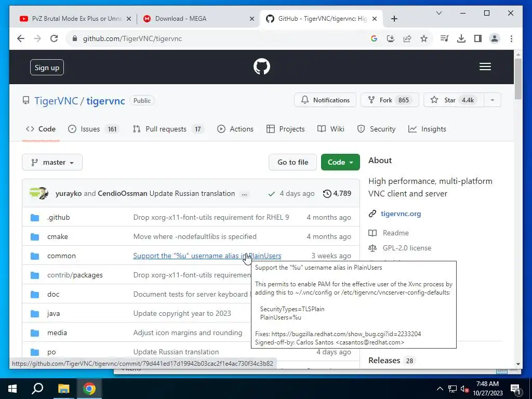Viewport: 532px width, 399px height.
Task: Click the Google icon in address bar
Action: click(374, 38)
